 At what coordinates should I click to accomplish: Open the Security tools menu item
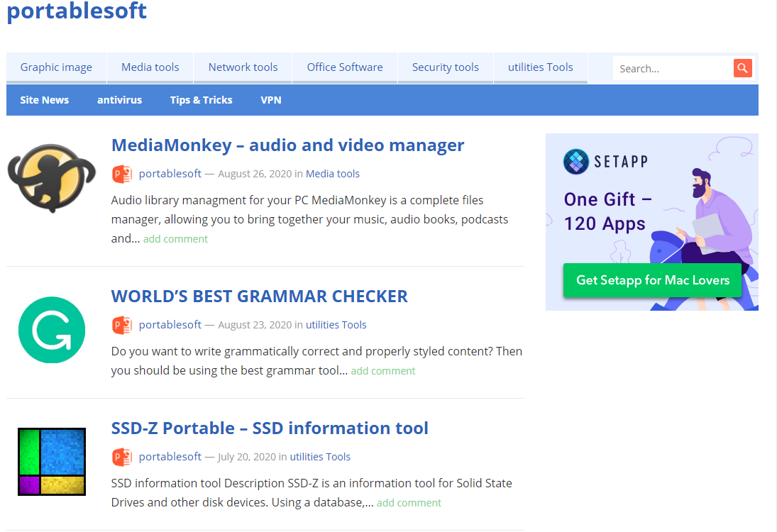(x=446, y=67)
